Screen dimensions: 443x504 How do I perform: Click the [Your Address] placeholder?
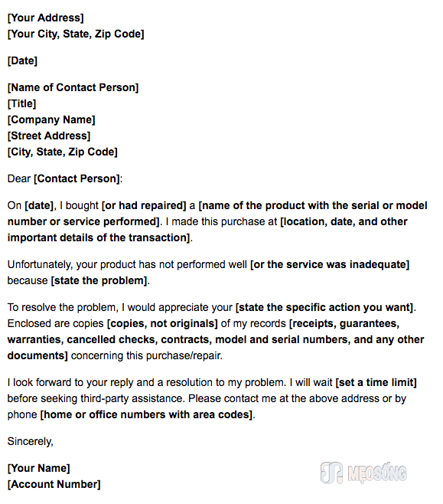click(46, 18)
